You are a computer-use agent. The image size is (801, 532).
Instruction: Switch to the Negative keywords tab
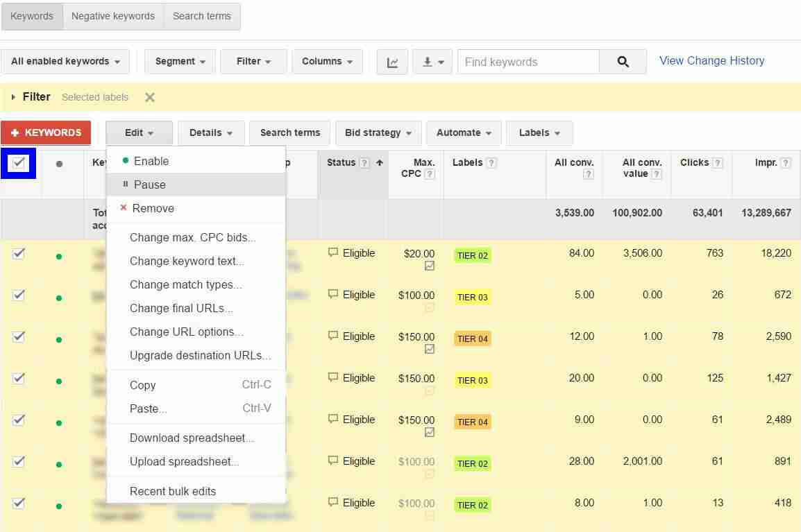point(113,16)
